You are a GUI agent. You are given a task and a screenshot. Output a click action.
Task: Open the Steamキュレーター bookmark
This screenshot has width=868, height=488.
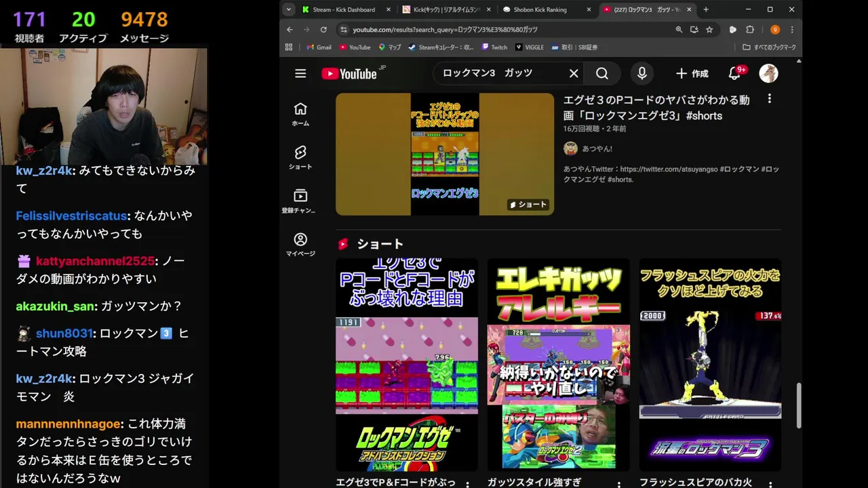click(441, 47)
